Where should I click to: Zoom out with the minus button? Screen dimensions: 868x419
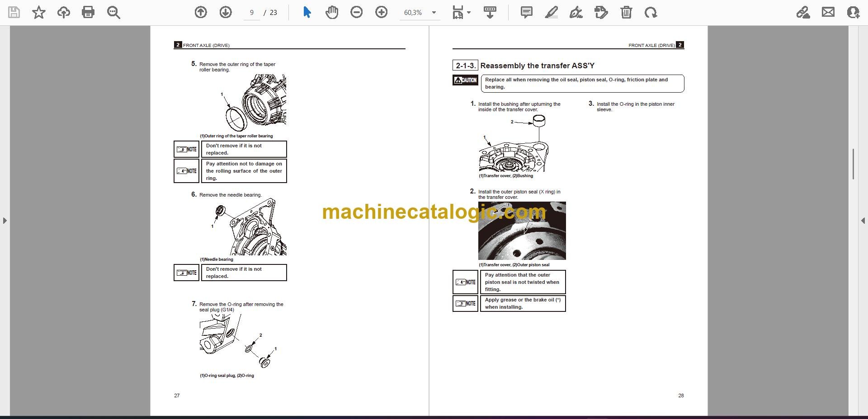[x=357, y=13]
